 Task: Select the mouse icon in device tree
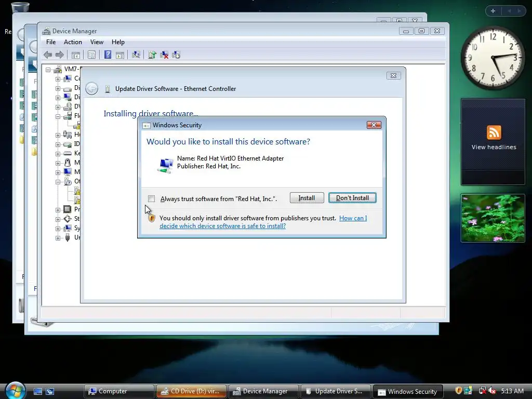click(68, 163)
